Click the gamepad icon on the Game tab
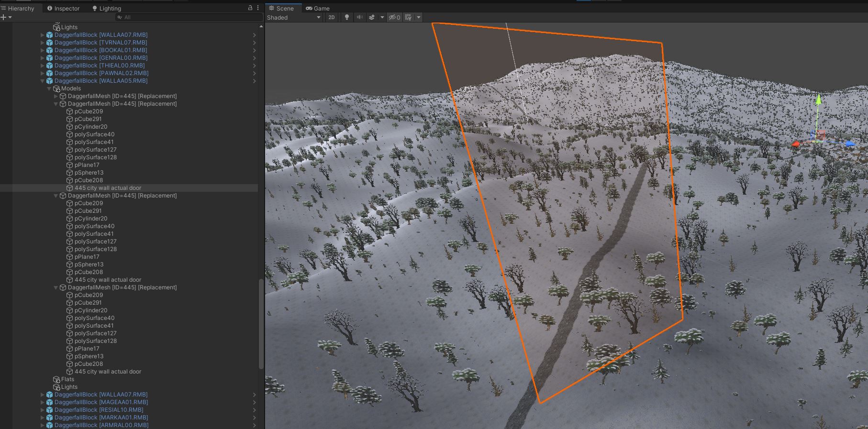The image size is (868, 429). [x=309, y=8]
